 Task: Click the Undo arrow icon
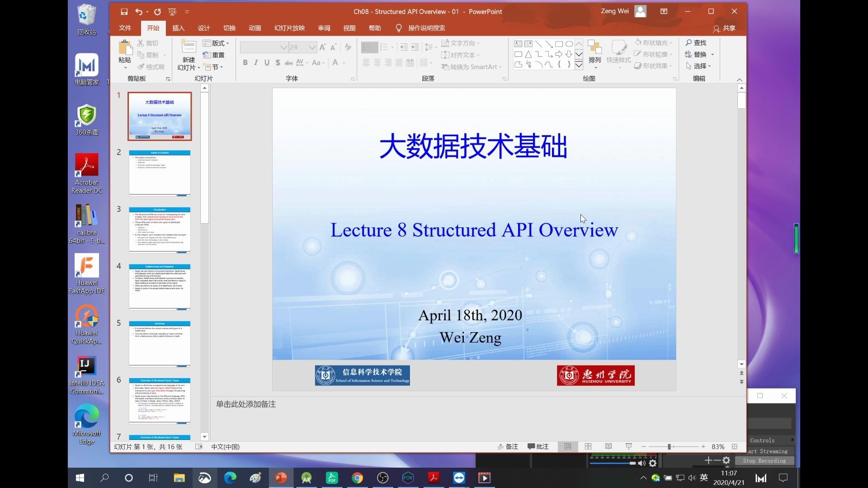139,12
